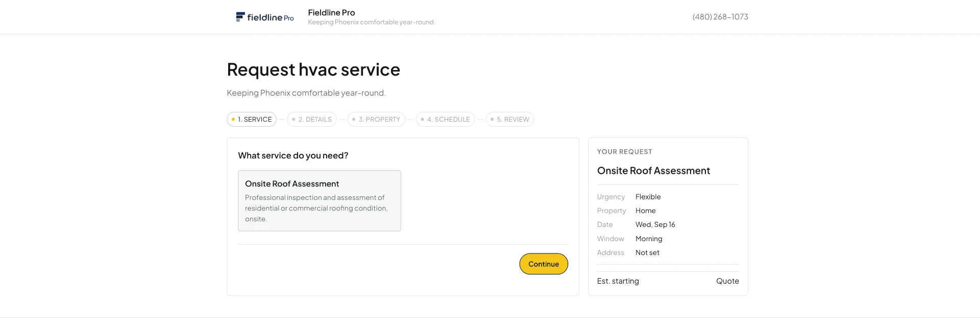Image resolution: width=980 pixels, height=323 pixels.
Task: Click the Urgency value "Flexible"
Action: tap(648, 197)
